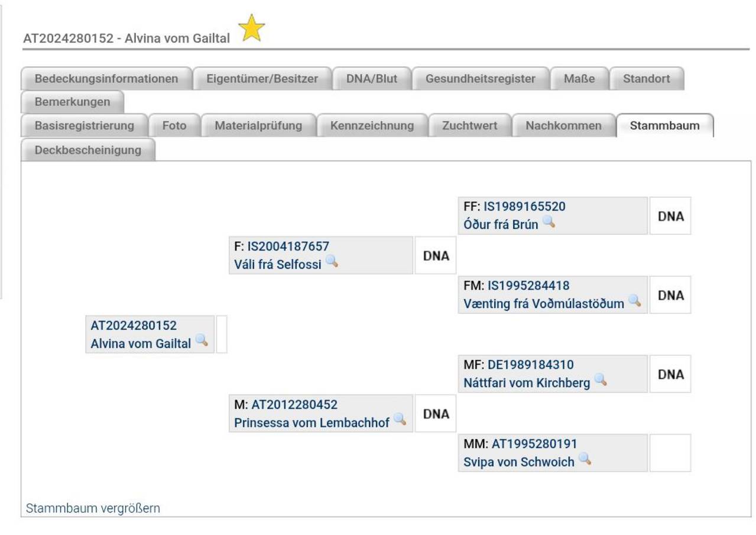
Task: Click empty box beside Svipa von Schwoich
Action: pyautogui.click(x=670, y=453)
